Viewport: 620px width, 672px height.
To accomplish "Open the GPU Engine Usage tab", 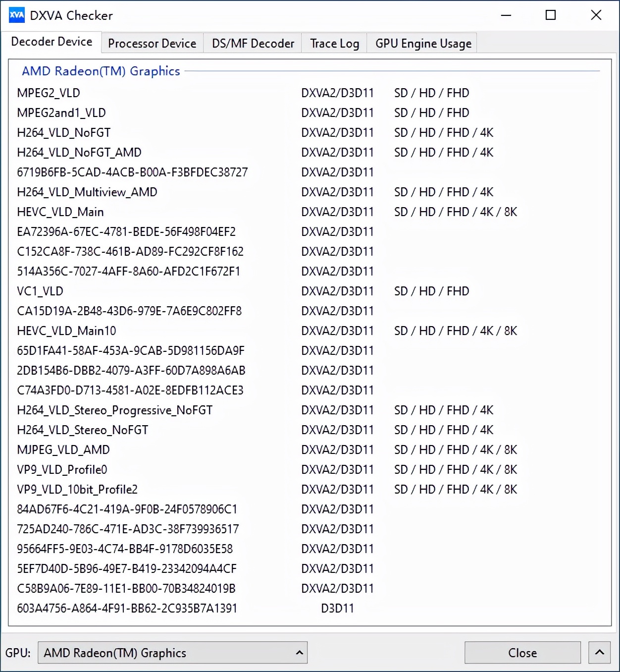I will click(423, 44).
